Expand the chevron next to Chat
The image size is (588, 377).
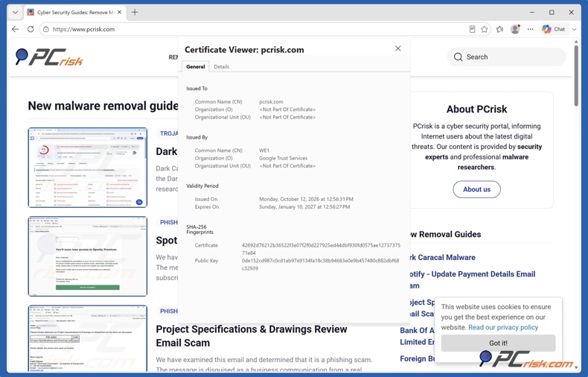(574, 29)
